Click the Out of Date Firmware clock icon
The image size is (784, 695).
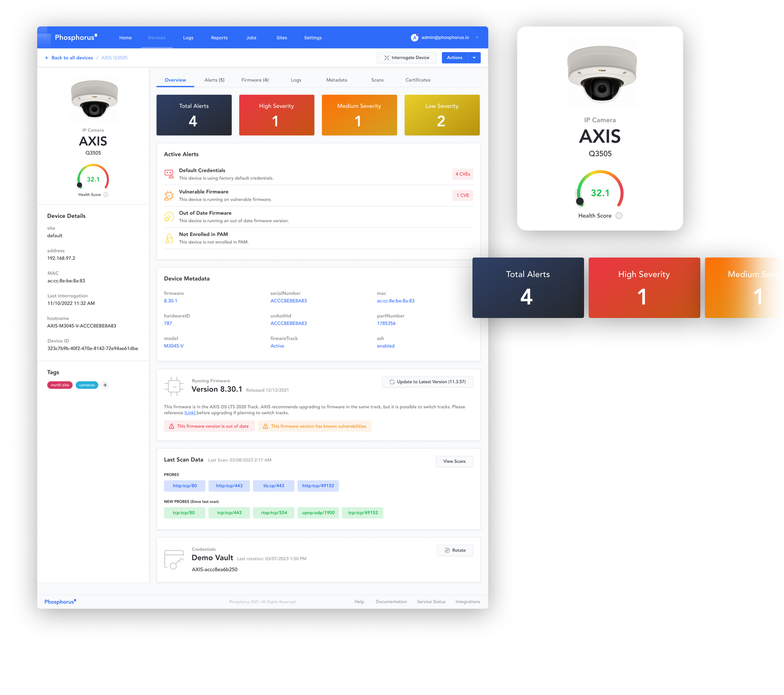(x=169, y=217)
